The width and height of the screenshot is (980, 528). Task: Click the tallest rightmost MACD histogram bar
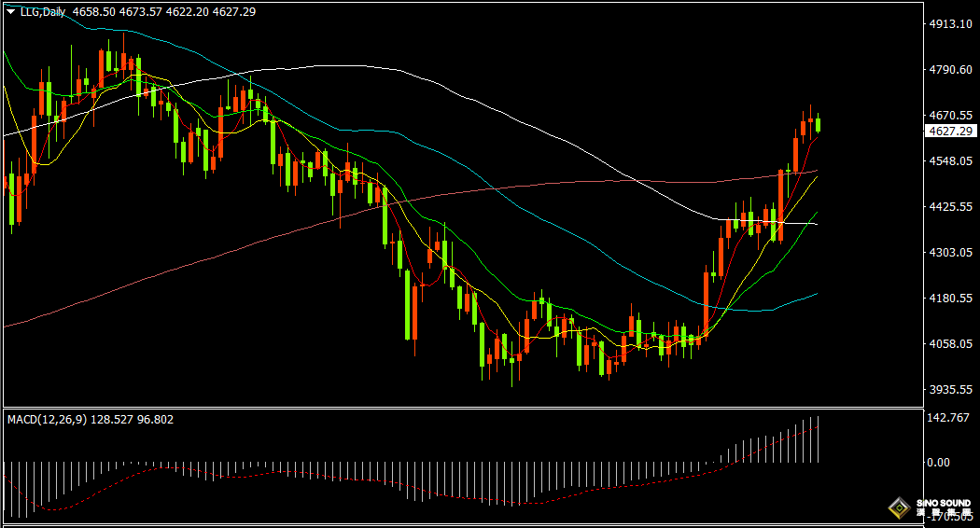pos(819,439)
